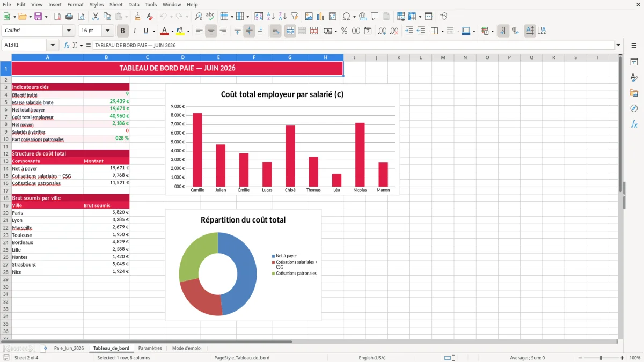Export directly as PDF
This screenshot has height=362, width=644.
click(57, 17)
